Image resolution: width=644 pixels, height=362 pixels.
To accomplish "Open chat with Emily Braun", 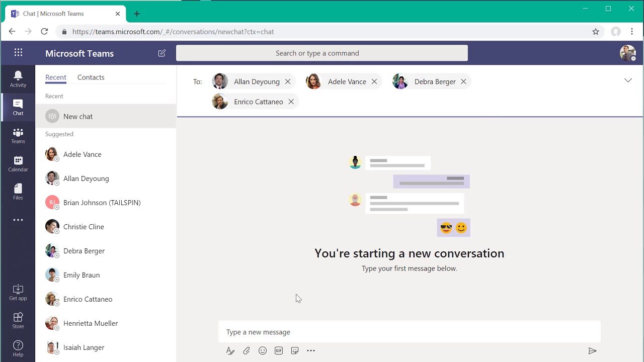I will [106, 275].
